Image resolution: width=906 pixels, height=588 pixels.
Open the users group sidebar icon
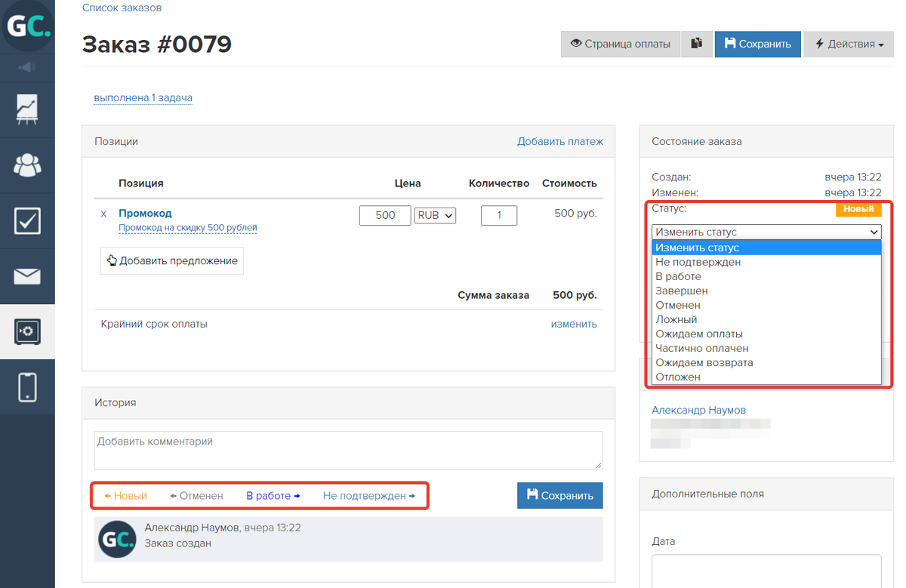[x=27, y=165]
